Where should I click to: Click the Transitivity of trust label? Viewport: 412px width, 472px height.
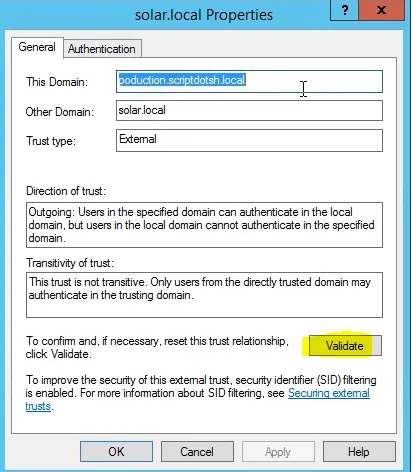point(70,263)
